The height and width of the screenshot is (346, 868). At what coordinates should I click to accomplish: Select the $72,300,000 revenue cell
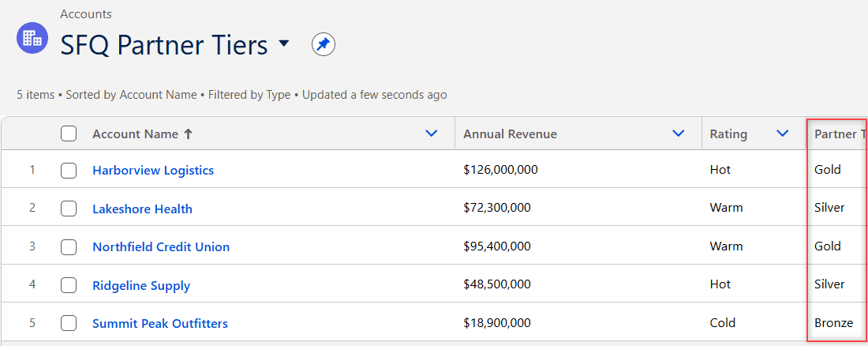(497, 208)
